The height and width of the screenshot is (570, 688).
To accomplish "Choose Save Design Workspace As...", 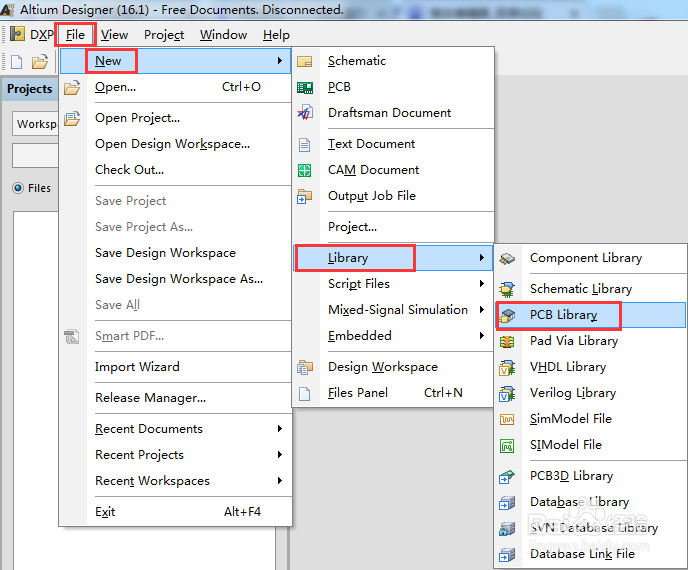I will [179, 279].
